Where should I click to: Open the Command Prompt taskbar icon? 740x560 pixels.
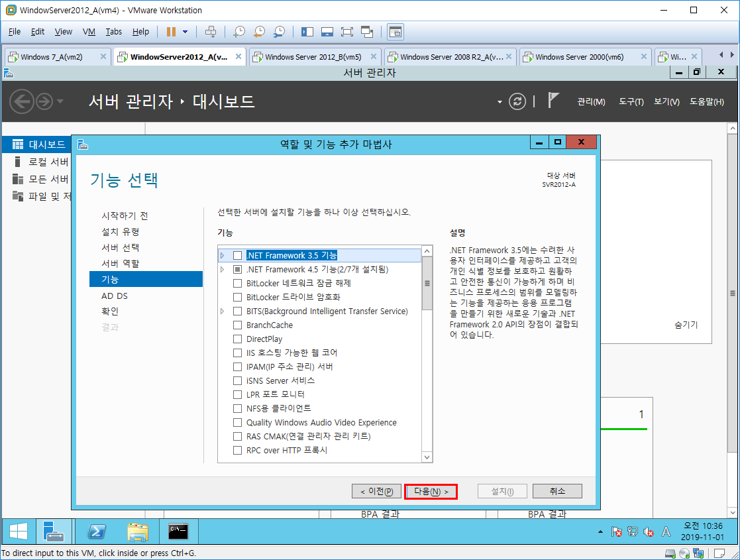(x=178, y=532)
